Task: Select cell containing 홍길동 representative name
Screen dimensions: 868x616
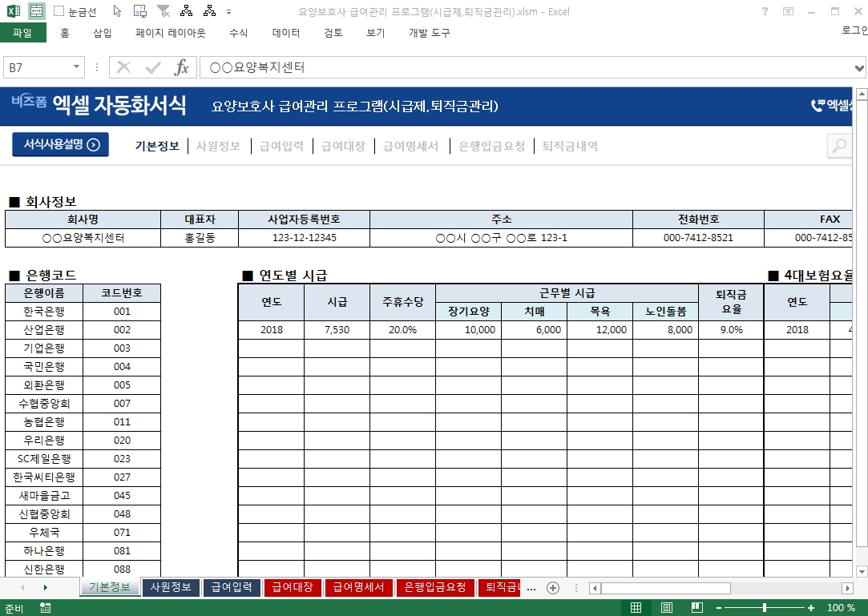Action: click(x=200, y=238)
